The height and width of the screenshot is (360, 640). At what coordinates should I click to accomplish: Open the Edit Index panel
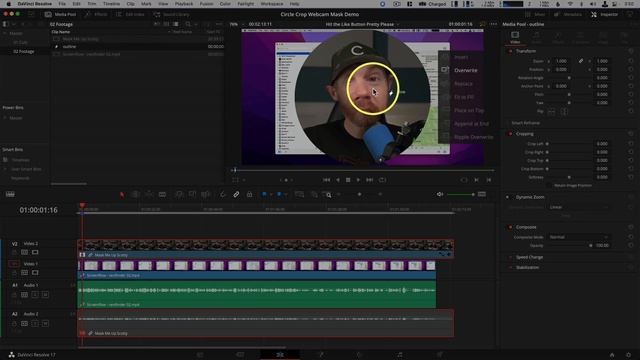point(130,14)
